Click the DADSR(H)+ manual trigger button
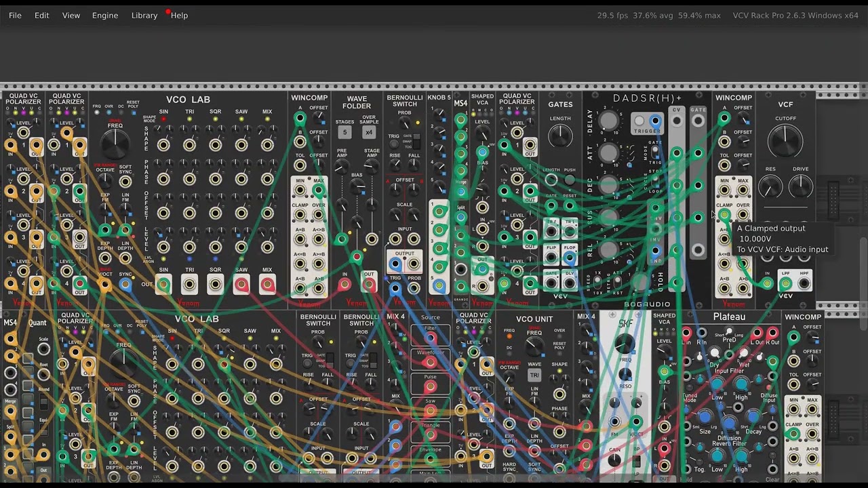868x488 pixels. [x=639, y=121]
